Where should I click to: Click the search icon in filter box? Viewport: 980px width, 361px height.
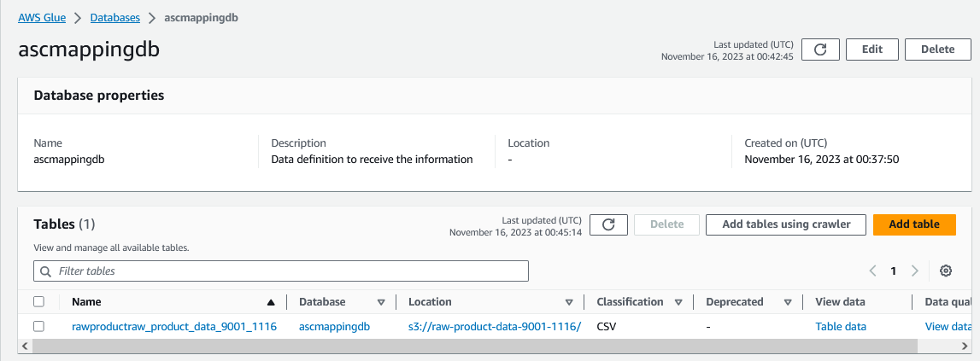click(x=45, y=271)
